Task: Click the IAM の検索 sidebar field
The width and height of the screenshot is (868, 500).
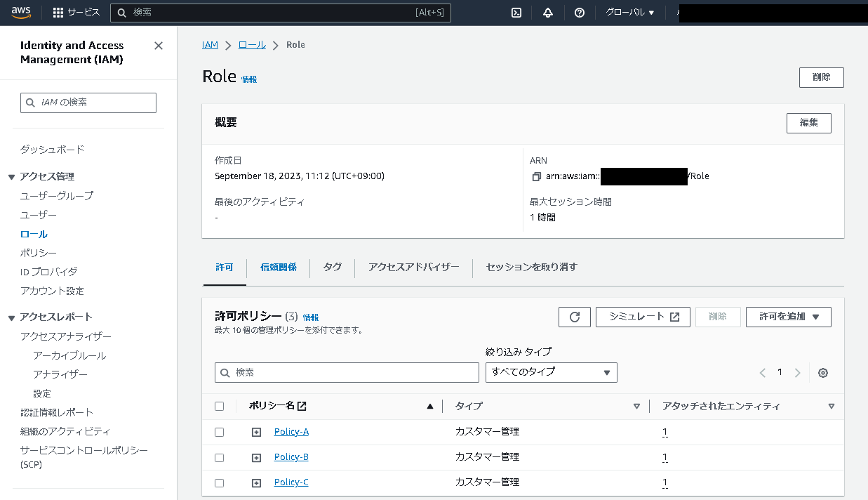Action: (88, 103)
